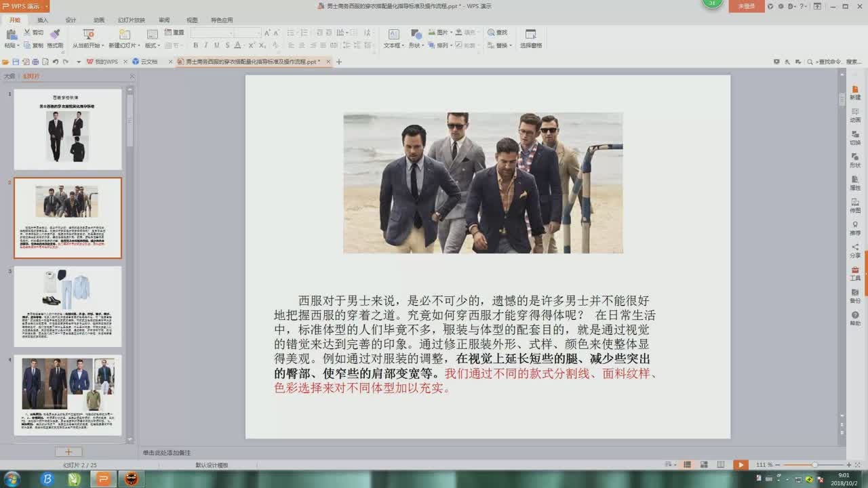Screen dimensions: 868x488
Task: Select slide 3 thumbnail with clothing items
Action: [68, 306]
